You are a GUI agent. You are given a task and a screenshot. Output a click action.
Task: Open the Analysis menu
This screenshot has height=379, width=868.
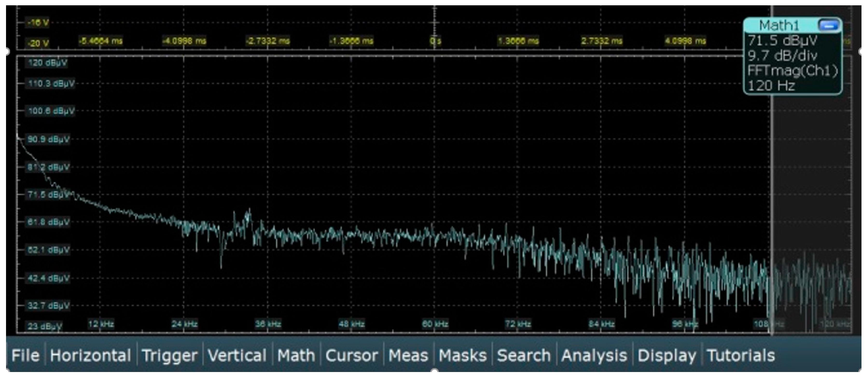point(594,355)
